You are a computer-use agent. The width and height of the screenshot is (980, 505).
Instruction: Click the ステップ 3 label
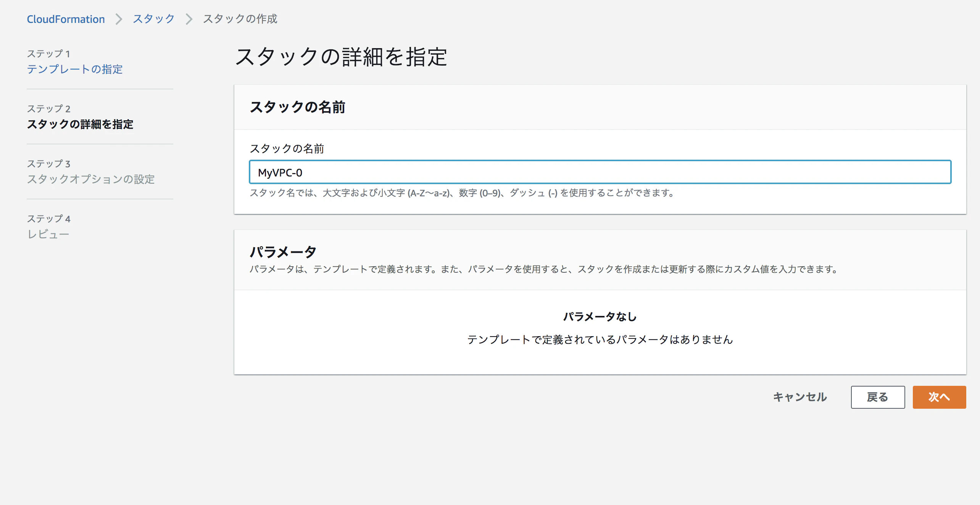(x=48, y=164)
